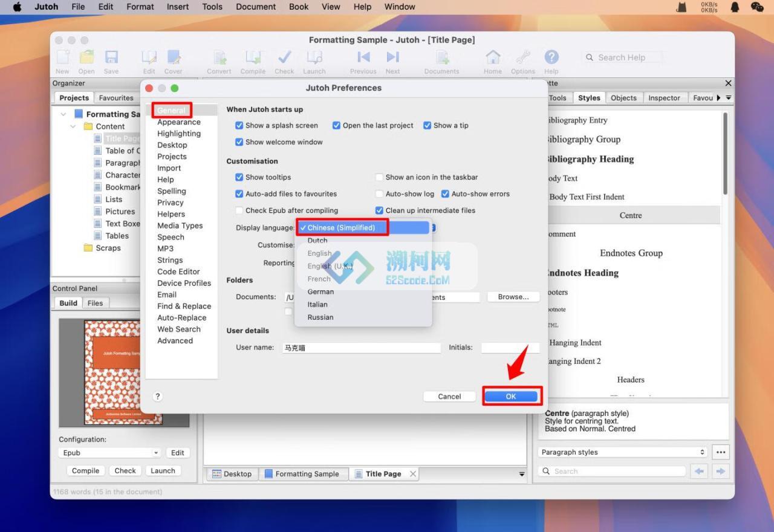Click the Compile toolbar icon
This screenshot has height=532, width=774.
[x=253, y=57]
